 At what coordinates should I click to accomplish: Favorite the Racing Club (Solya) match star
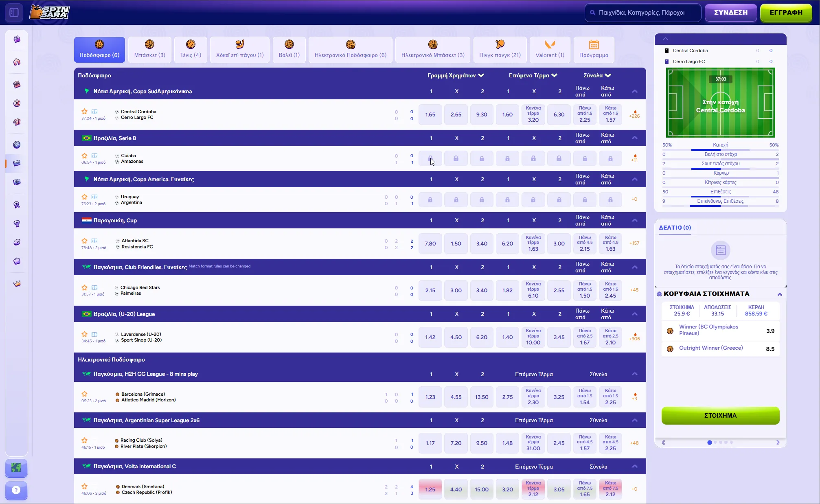click(84, 440)
